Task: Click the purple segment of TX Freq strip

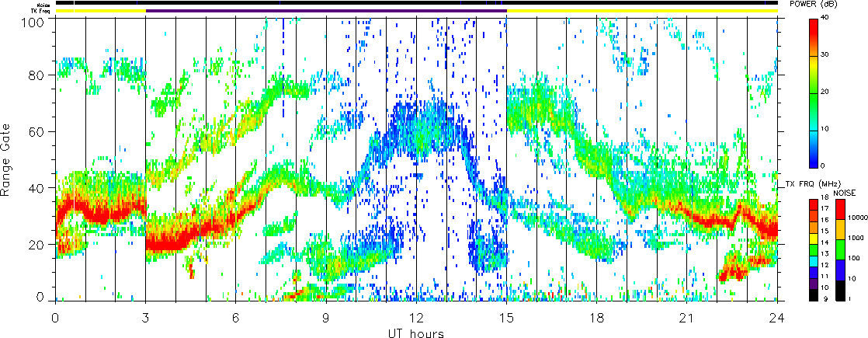Action: coord(326,11)
